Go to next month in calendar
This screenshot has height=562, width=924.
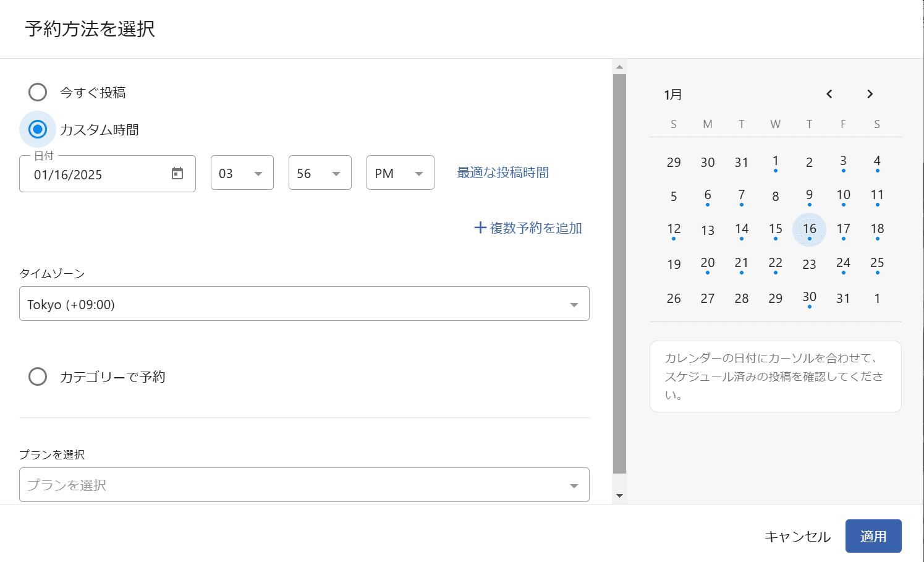coord(870,94)
